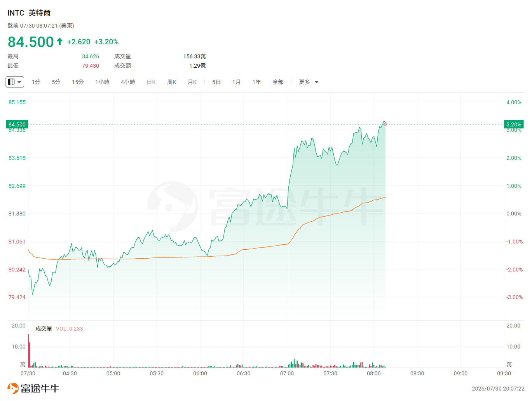Click the 84.500 price label on the left axis
This screenshot has height=401, width=532.
[17, 124]
